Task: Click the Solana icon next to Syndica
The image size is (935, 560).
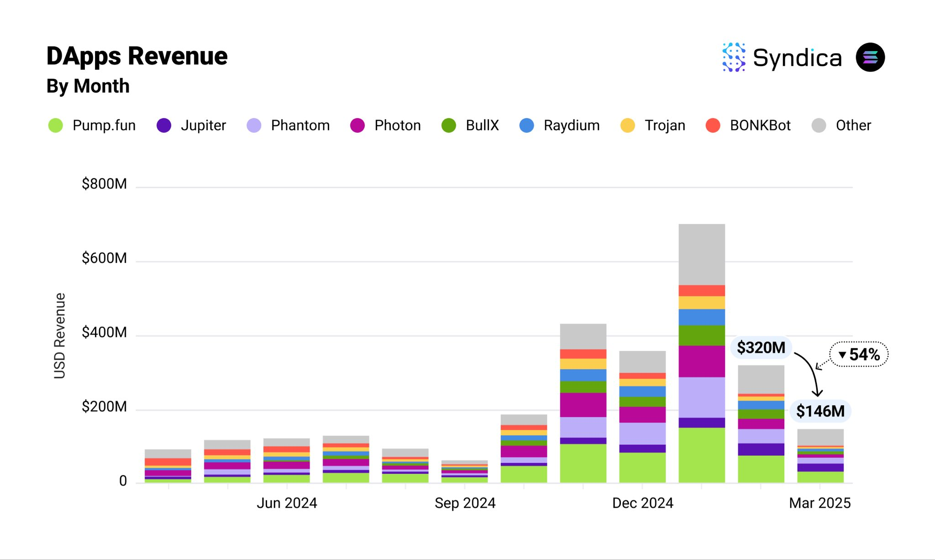Action: [871, 57]
